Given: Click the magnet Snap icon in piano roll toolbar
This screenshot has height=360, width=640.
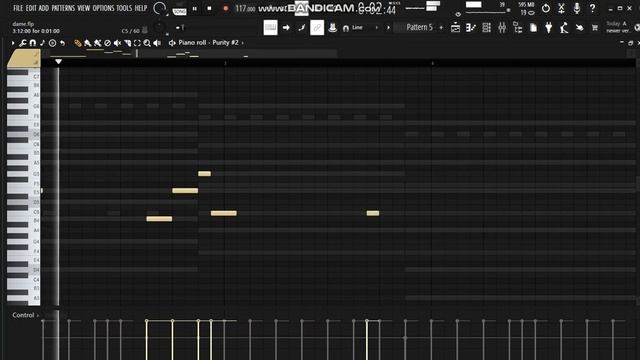Looking at the screenshot, I should pyautogui.click(x=33, y=43).
